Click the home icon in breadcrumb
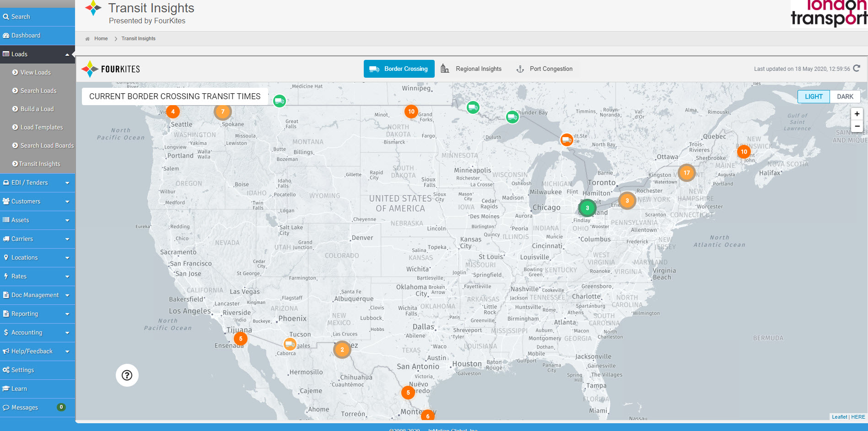 87,39
